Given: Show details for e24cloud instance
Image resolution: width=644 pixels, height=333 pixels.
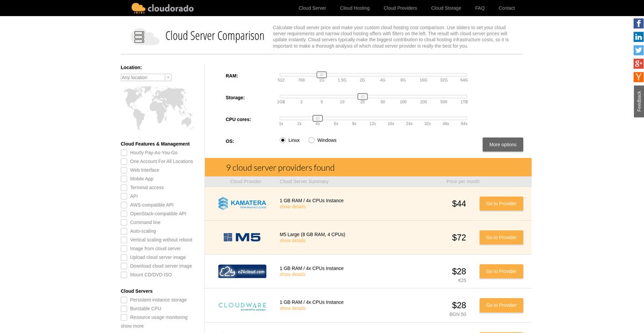Looking at the screenshot, I should [292, 274].
